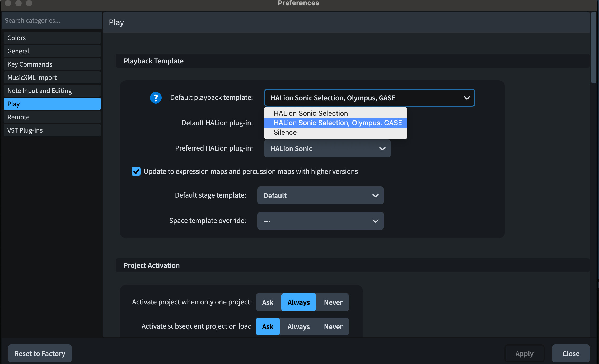Click the Search categories input field

click(52, 20)
